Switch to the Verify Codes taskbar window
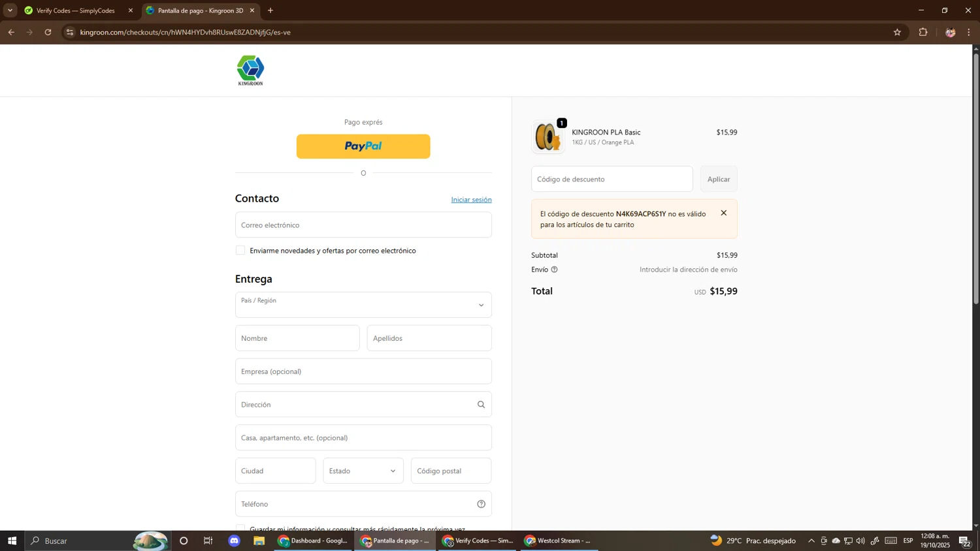Image resolution: width=980 pixels, height=551 pixels. [x=478, y=541]
